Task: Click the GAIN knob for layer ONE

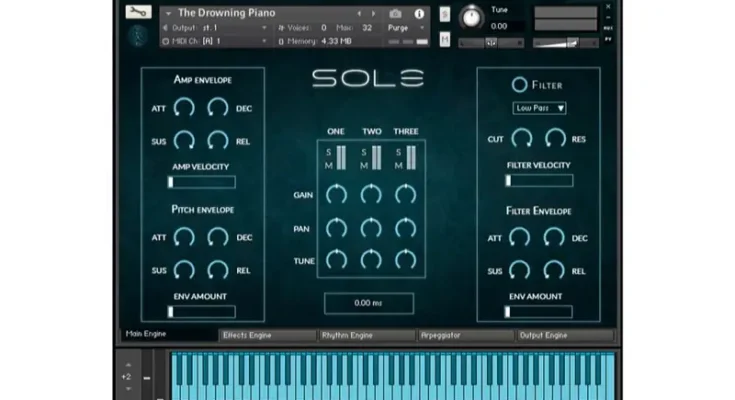Action: click(337, 194)
